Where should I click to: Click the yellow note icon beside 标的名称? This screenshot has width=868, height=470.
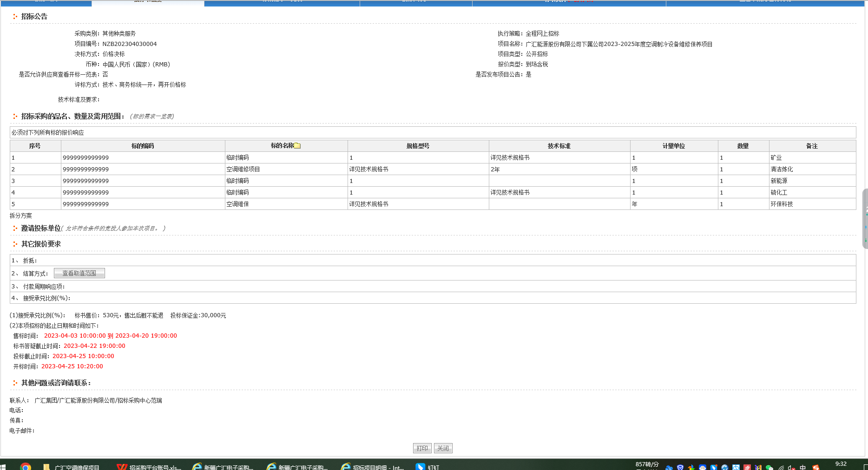coord(297,146)
